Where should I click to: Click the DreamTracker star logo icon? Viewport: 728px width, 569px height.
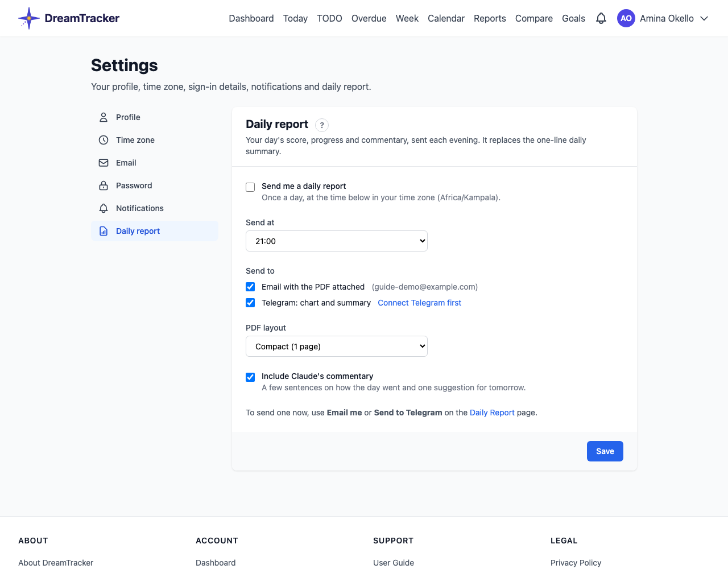(x=28, y=18)
